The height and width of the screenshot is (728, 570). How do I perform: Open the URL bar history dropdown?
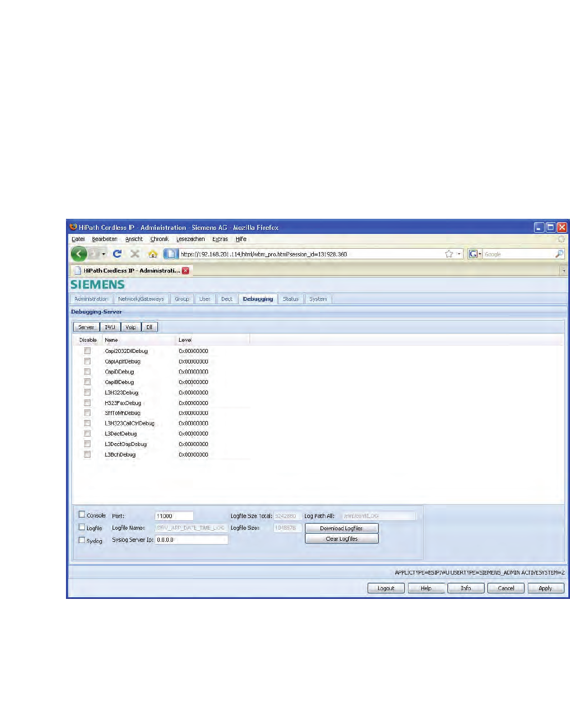[x=459, y=254]
